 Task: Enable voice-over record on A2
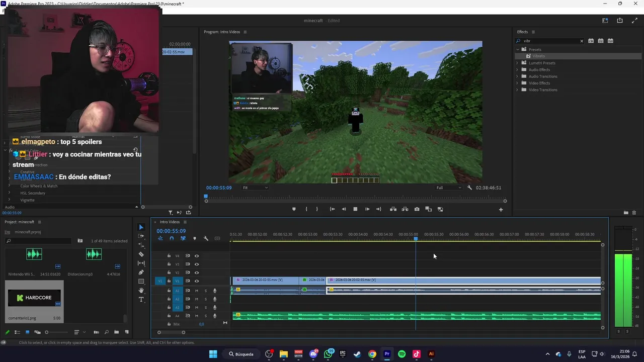click(215, 299)
